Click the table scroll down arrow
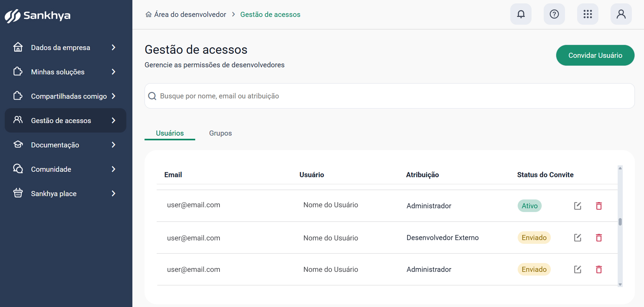This screenshot has width=644, height=307. tap(620, 285)
